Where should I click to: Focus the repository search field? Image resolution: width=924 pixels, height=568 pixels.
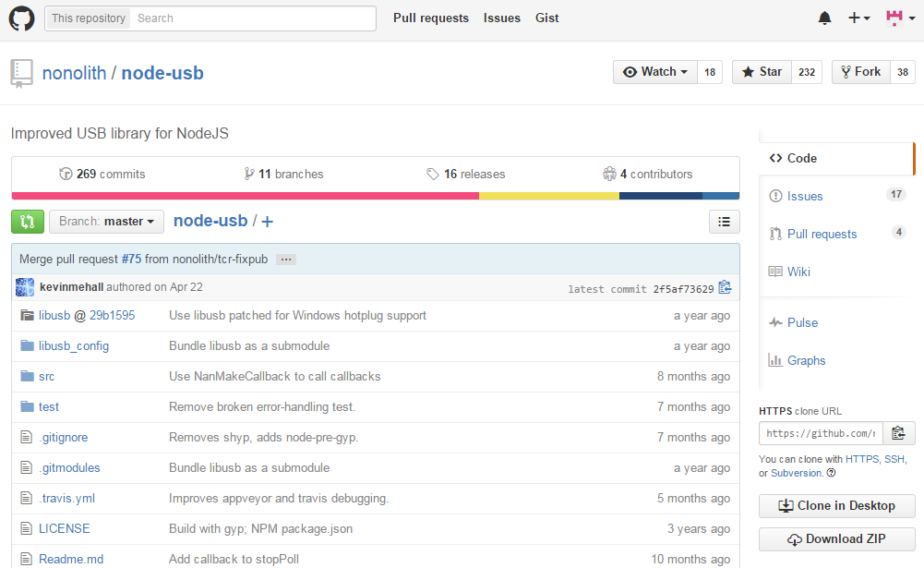[254, 18]
